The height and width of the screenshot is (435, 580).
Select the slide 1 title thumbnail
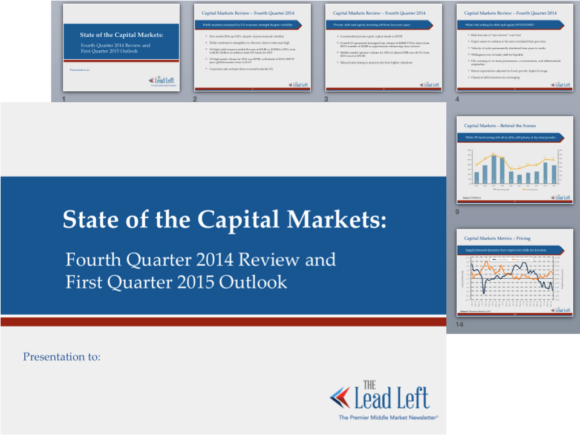(121, 48)
